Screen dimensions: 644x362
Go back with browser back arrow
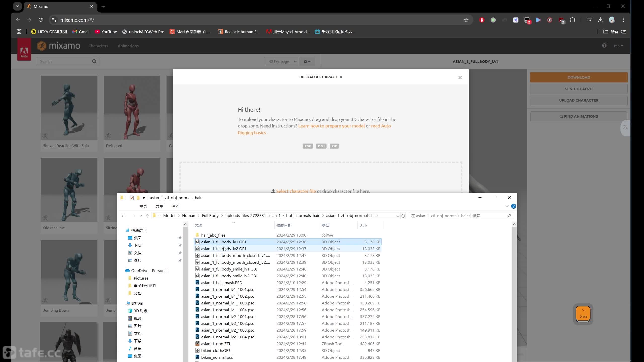pyautogui.click(x=18, y=20)
